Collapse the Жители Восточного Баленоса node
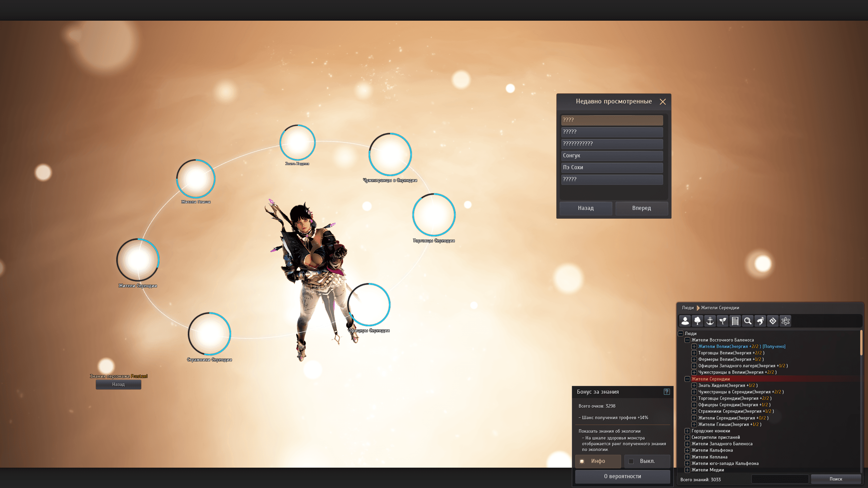 [x=687, y=340]
